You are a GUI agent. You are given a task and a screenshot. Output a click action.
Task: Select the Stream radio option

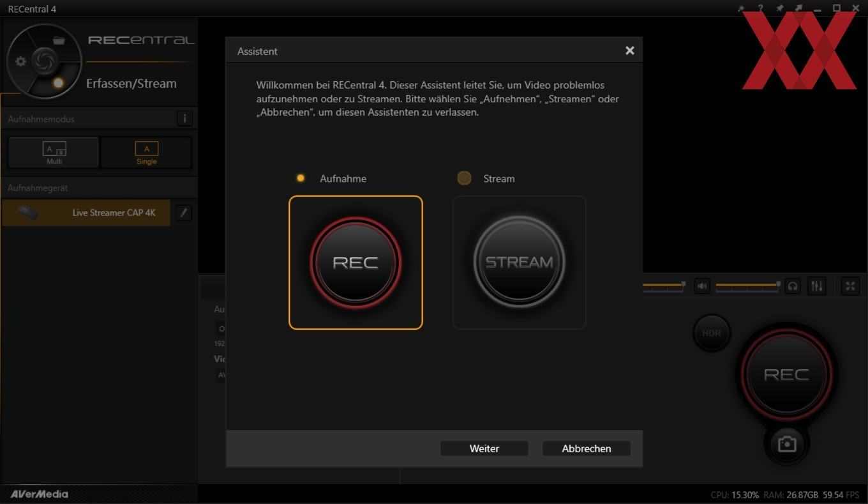464,178
